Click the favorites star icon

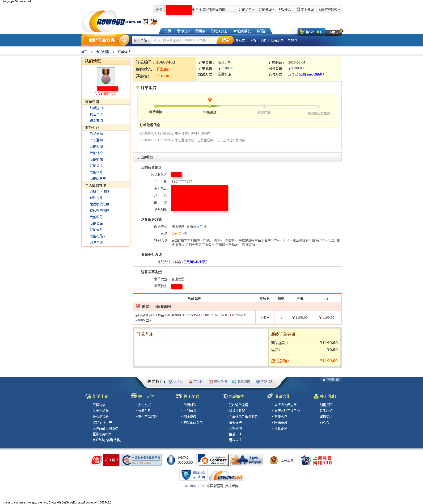341,31
